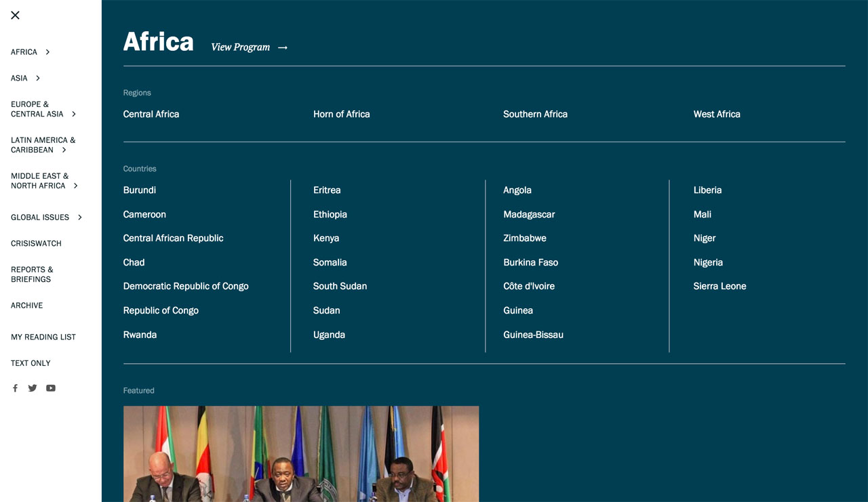
Task: Click the Africa page heading
Action: tap(158, 42)
